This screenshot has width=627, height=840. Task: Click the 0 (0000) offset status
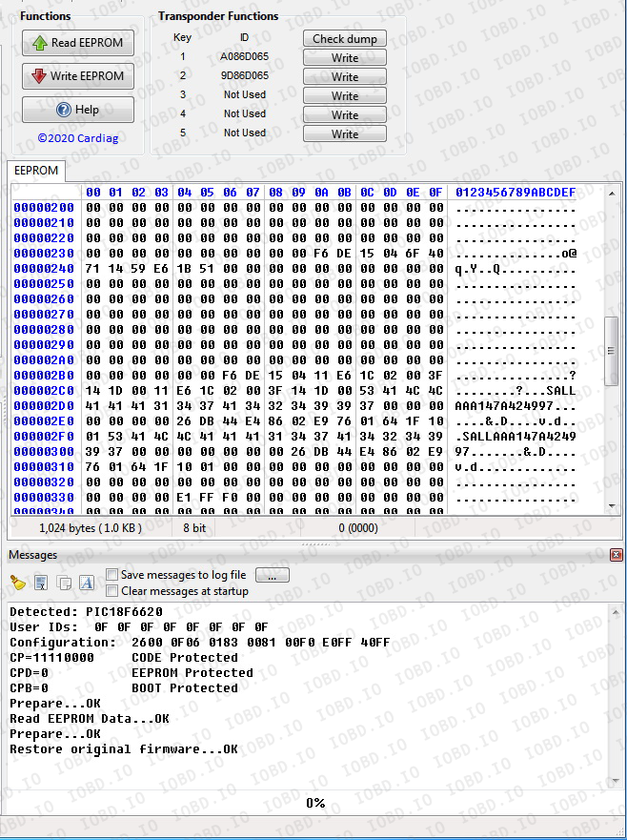pyautogui.click(x=358, y=527)
